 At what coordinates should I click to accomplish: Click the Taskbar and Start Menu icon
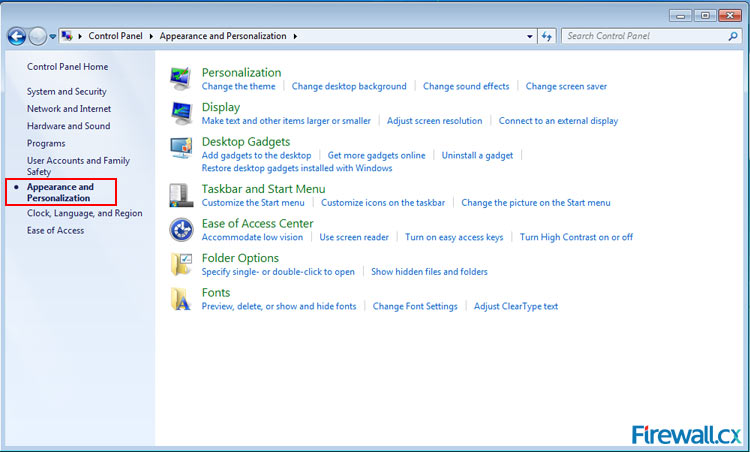click(181, 195)
